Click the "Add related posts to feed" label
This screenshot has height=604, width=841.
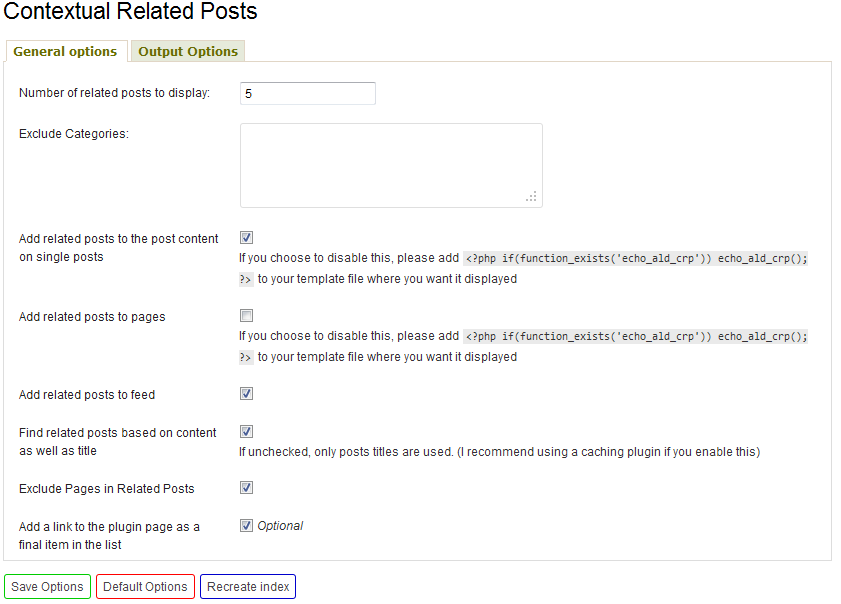pos(87,395)
